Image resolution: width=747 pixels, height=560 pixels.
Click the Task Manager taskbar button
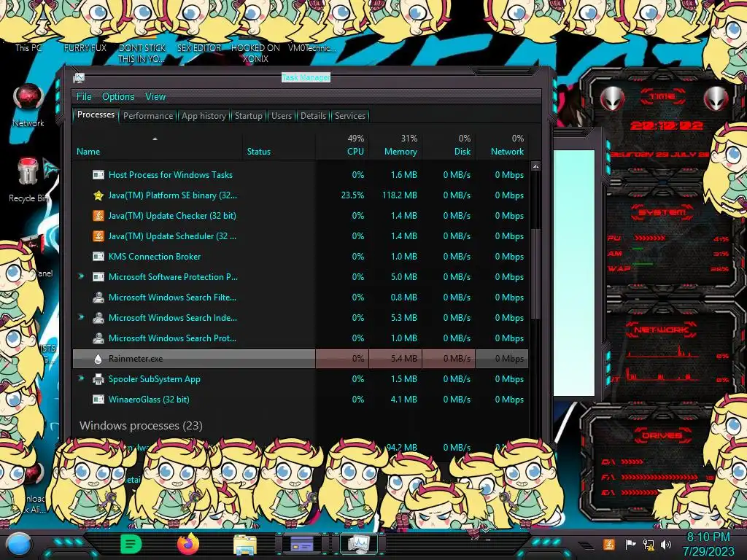pyautogui.click(x=358, y=543)
